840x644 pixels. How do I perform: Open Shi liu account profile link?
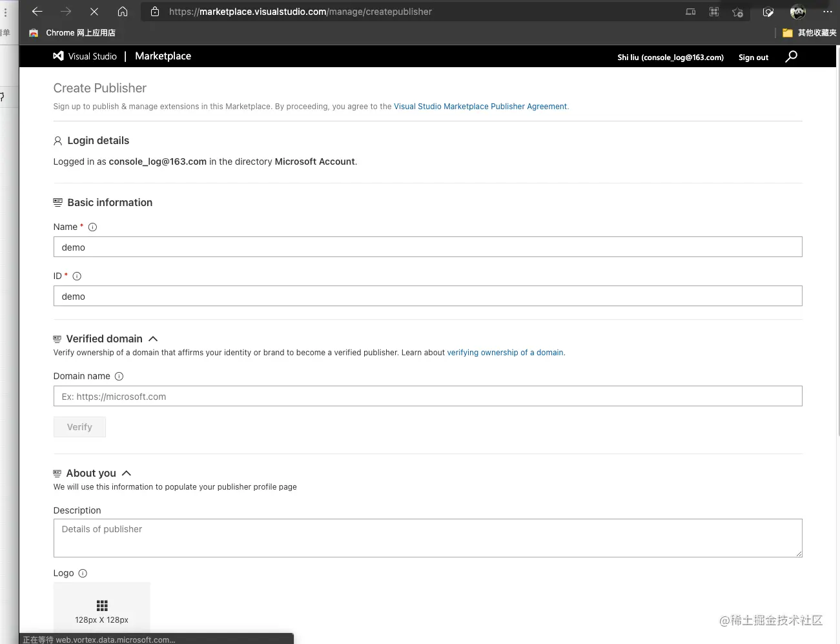[x=670, y=57]
